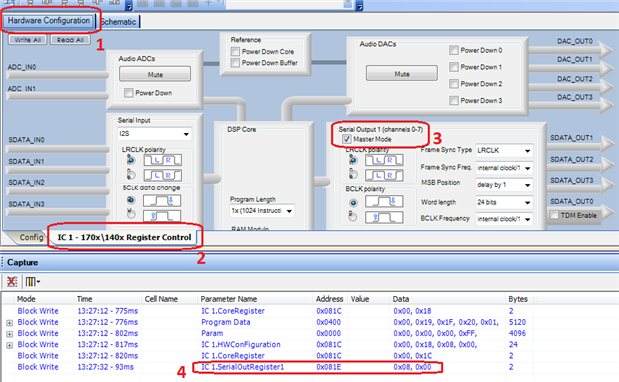This screenshot has width=619, height=382.
Task: Enable Power Down 2 for Audio DACs
Action: pyautogui.click(x=454, y=84)
